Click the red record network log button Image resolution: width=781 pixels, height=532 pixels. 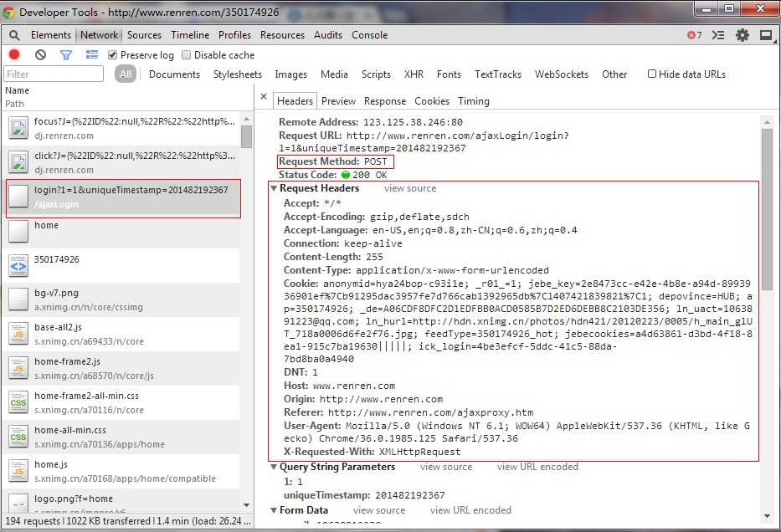pyautogui.click(x=14, y=54)
